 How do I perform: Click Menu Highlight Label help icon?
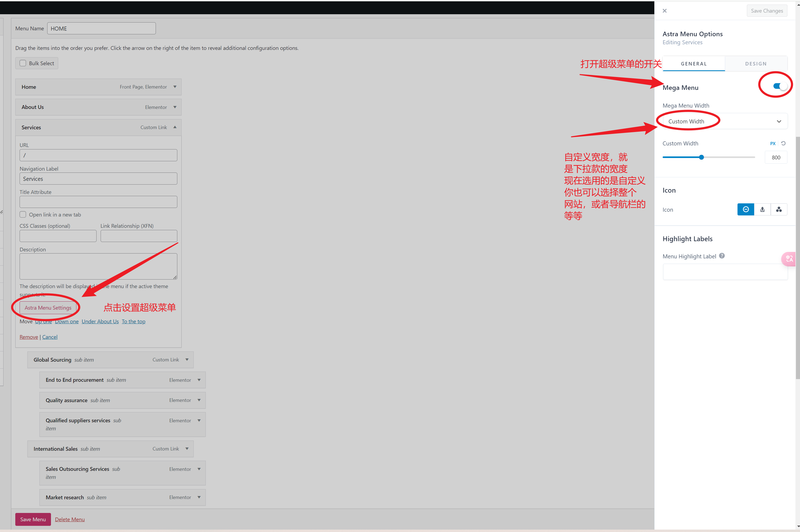click(x=722, y=256)
